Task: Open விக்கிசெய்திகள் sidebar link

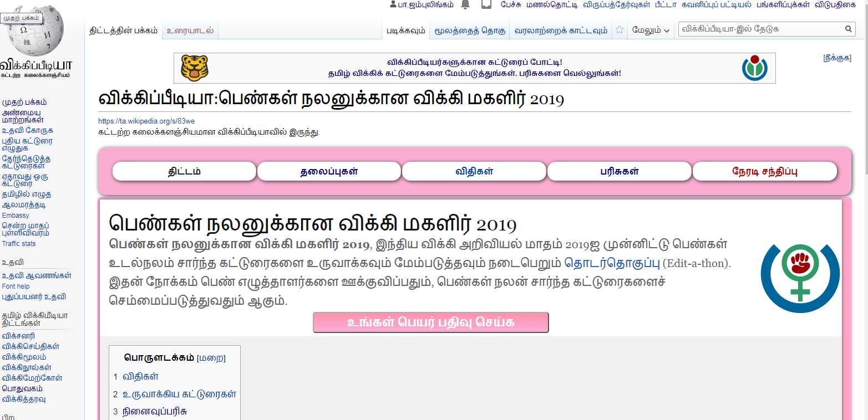Action: (31, 346)
